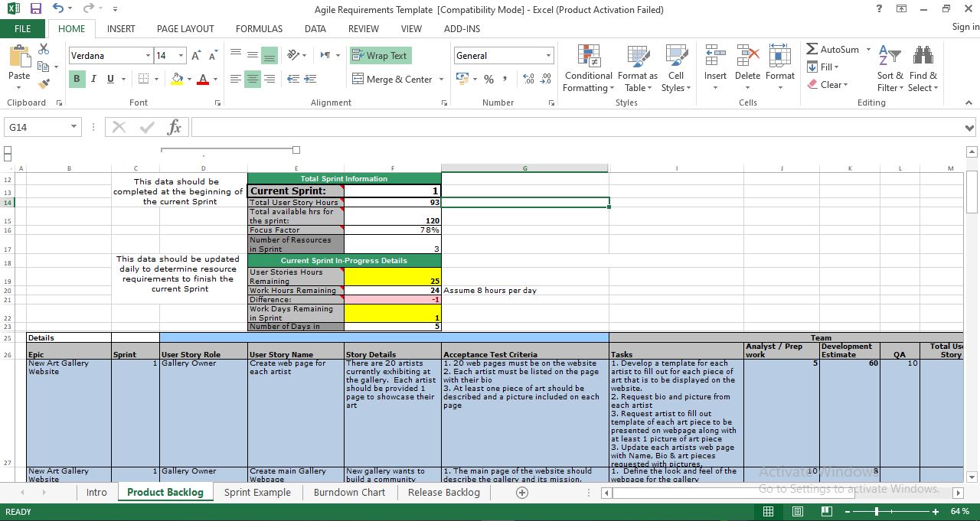Use the AutoSum function
Viewport: 980px width, 521px height.
[835, 49]
